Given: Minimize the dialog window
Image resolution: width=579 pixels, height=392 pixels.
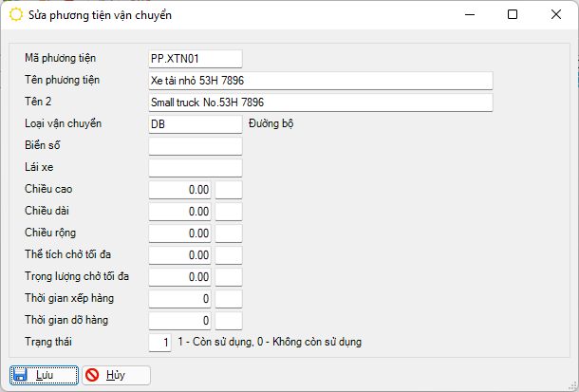Looking at the screenshot, I should [469, 15].
